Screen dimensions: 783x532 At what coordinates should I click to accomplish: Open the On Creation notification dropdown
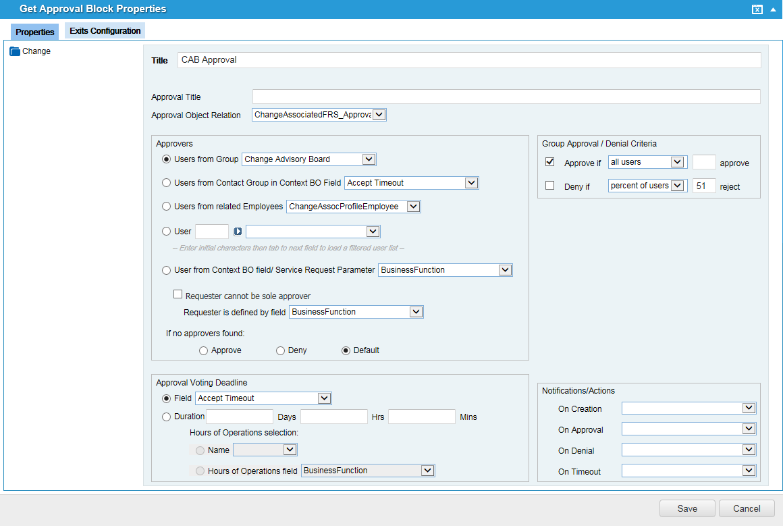pos(748,408)
